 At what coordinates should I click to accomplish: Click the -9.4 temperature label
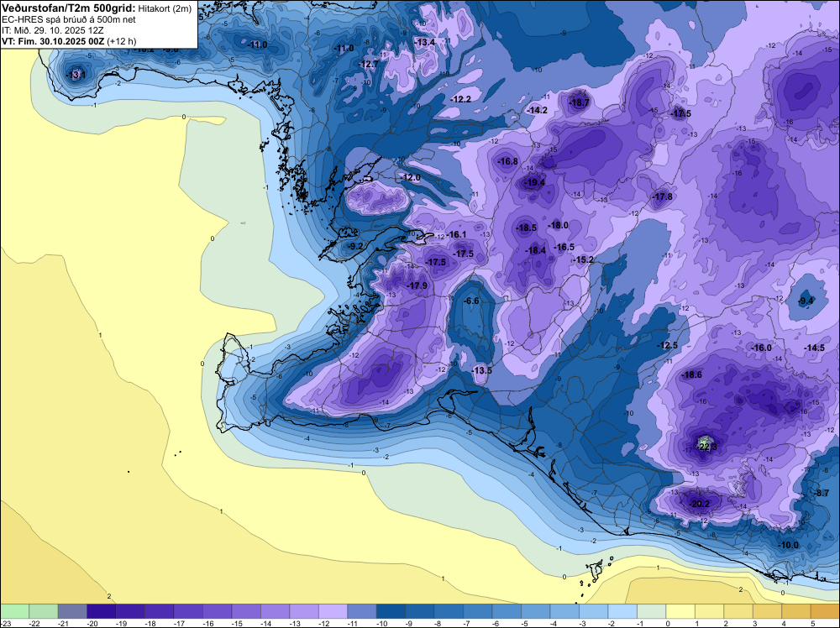806,301
